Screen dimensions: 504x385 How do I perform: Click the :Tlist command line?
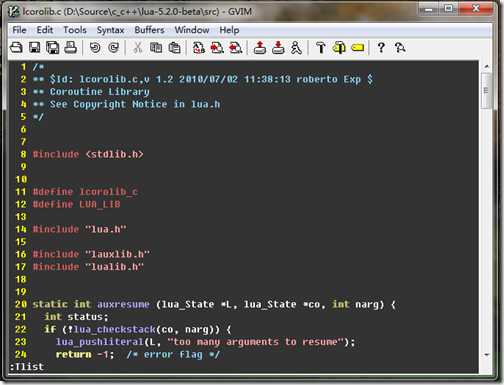click(x=27, y=367)
